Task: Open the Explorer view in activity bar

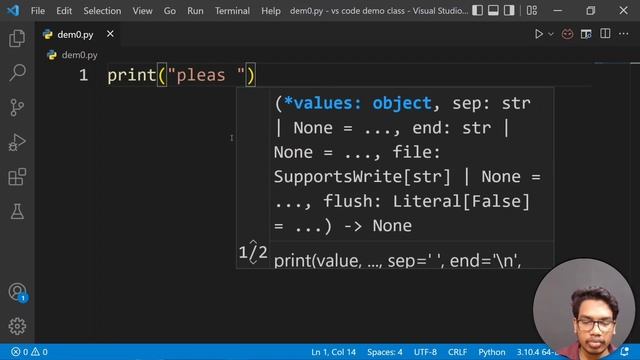Action: coord(17,38)
